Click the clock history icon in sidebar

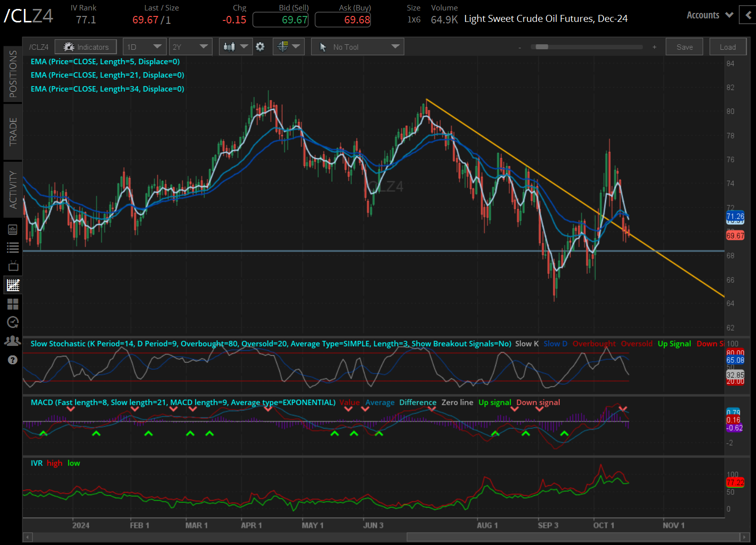pyautogui.click(x=13, y=322)
